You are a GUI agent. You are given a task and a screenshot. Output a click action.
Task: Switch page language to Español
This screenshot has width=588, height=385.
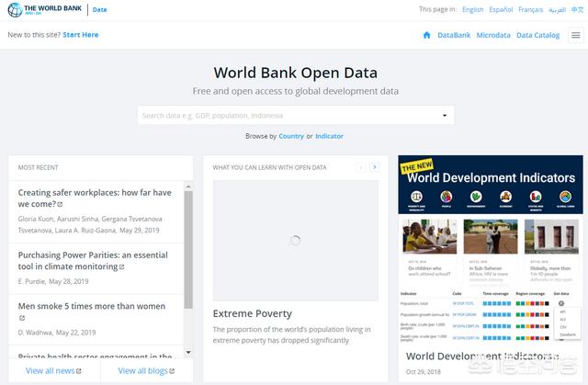(501, 9)
